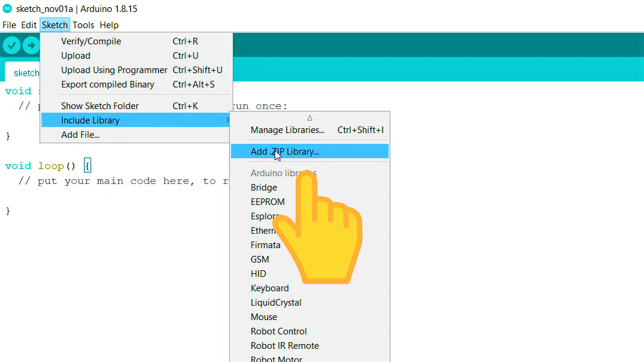Click the Verify checkmark toolbar icon

pyautogui.click(x=11, y=45)
